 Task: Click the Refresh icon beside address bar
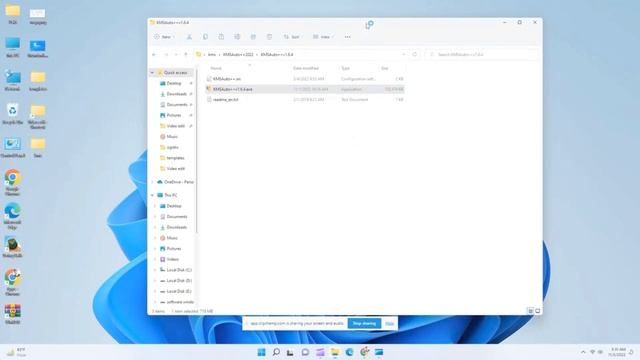point(415,54)
